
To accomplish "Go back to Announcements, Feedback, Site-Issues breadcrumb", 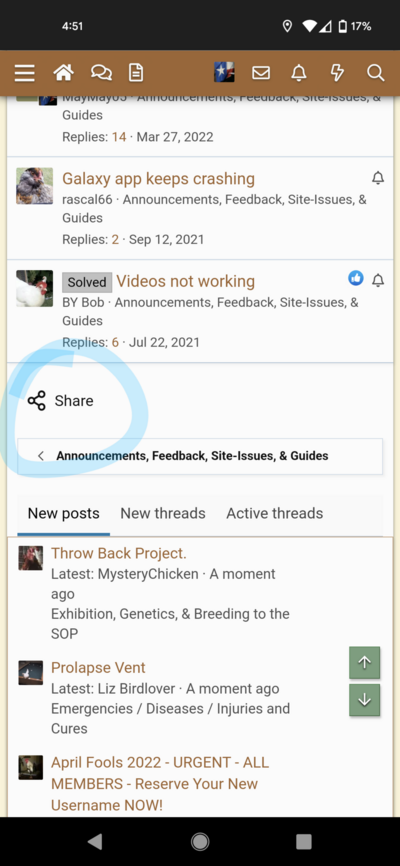I will click(x=200, y=456).
